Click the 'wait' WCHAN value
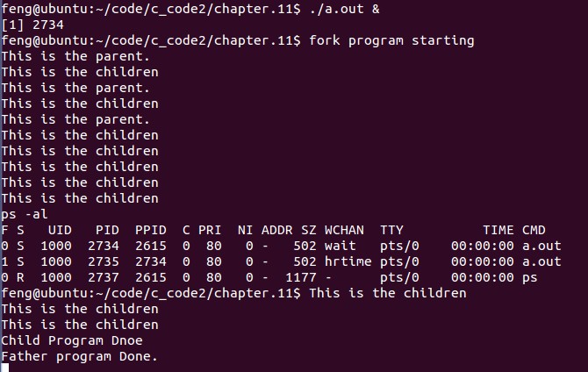The height and width of the screenshot is (372, 588). (x=340, y=246)
